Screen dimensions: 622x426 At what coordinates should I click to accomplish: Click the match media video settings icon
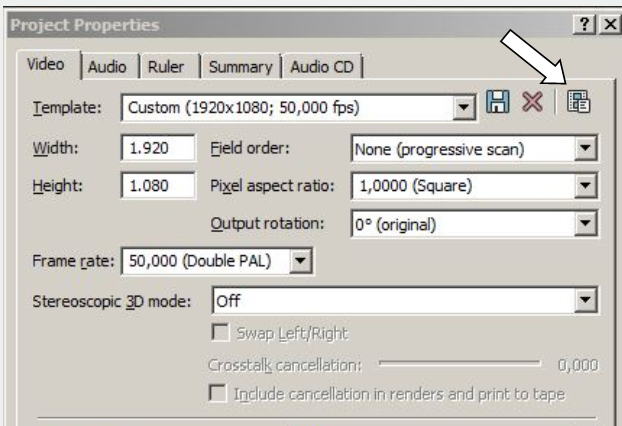[x=578, y=102]
